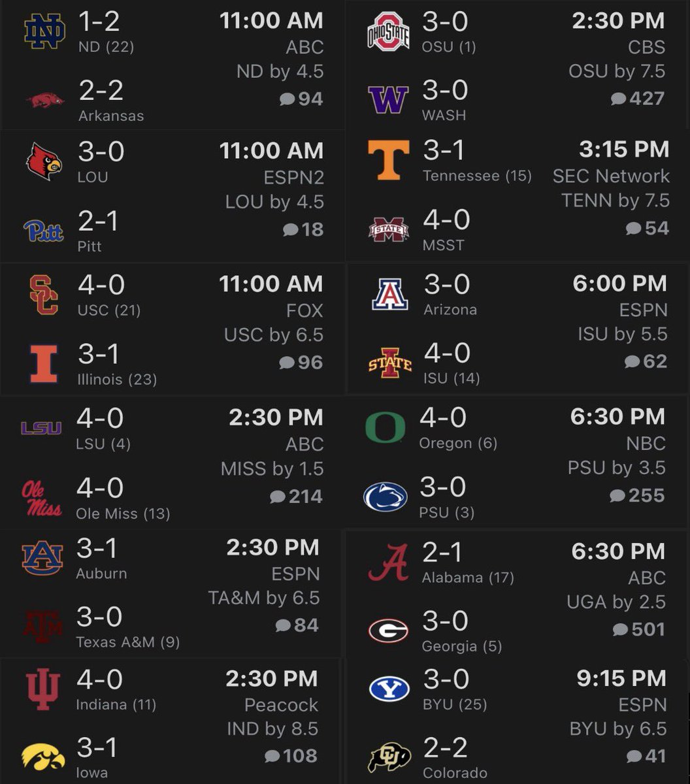Tap the Penn State lion logo
The height and width of the screenshot is (784, 690).
[x=386, y=497]
